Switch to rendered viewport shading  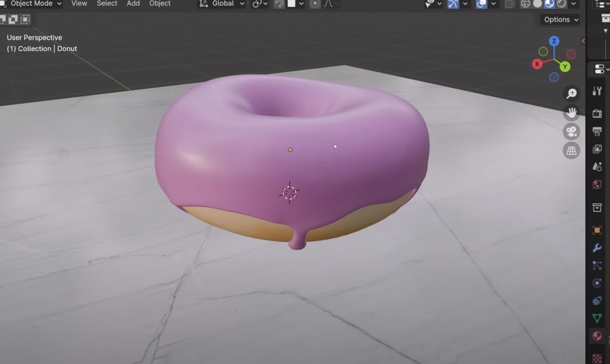[562, 3]
